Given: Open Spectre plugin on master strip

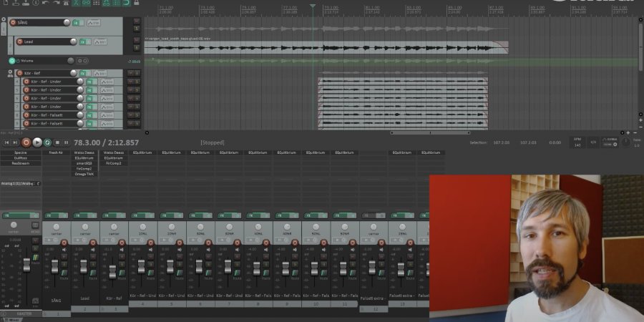Looking at the screenshot, I should [x=21, y=152].
